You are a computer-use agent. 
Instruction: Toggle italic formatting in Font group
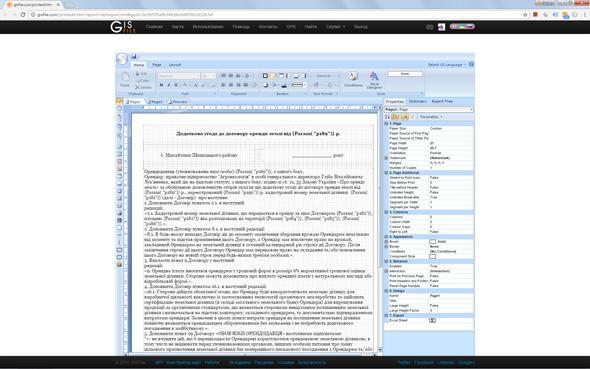[x=169, y=85]
